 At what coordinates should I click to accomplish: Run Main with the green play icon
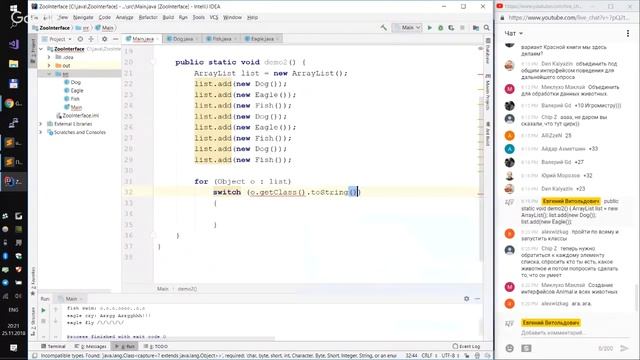point(429,28)
